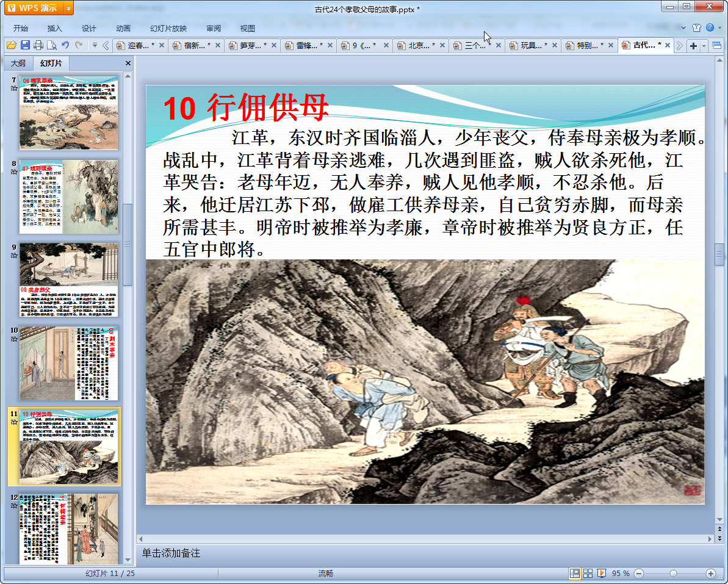Open print preview from the toolbar
728x584 pixels.
point(51,45)
